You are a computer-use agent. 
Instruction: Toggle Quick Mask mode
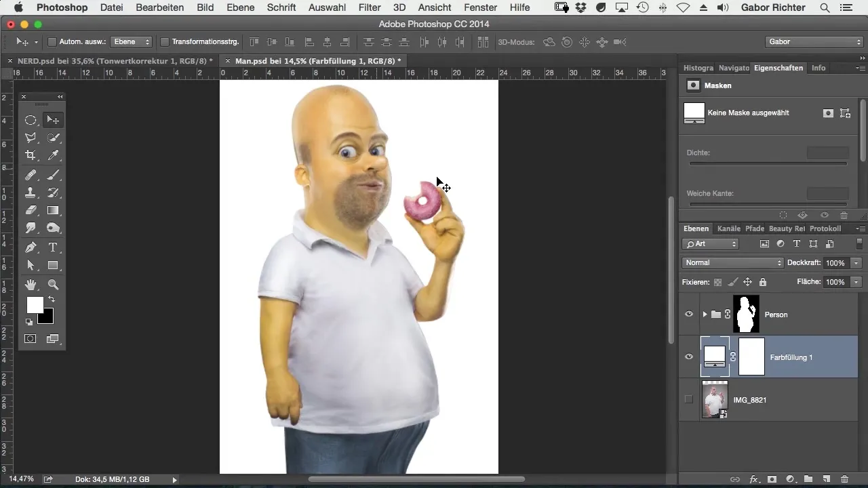point(31,338)
